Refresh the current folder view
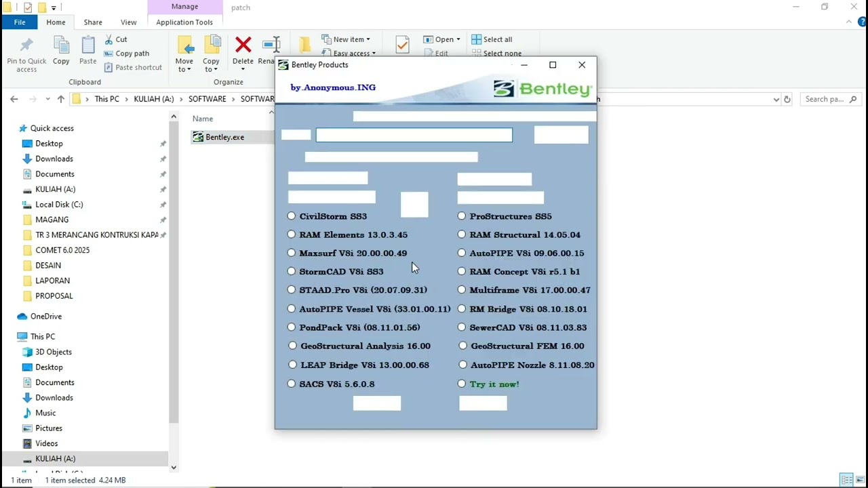868x488 pixels. [787, 99]
